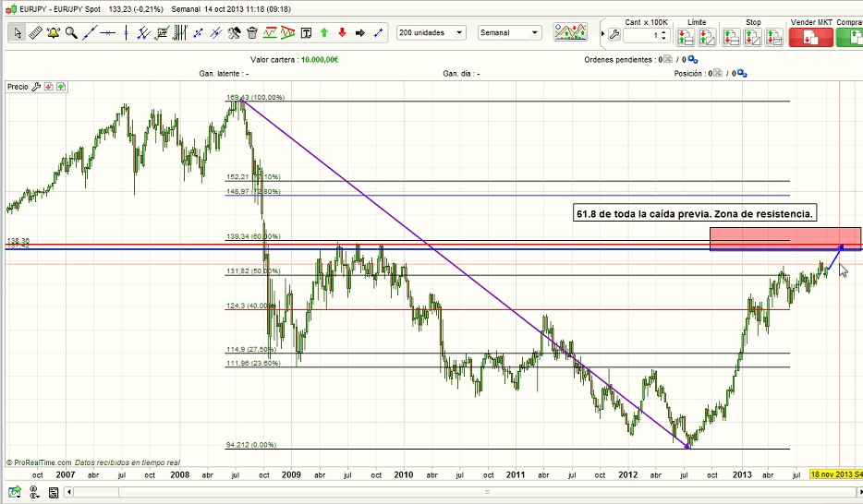Insert a black right arrow marker
The width and height of the screenshot is (863, 504).
360,33
